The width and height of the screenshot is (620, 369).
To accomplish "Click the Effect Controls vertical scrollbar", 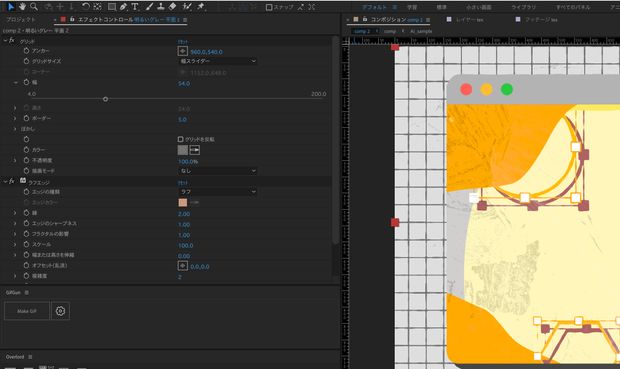I will 335,140.
